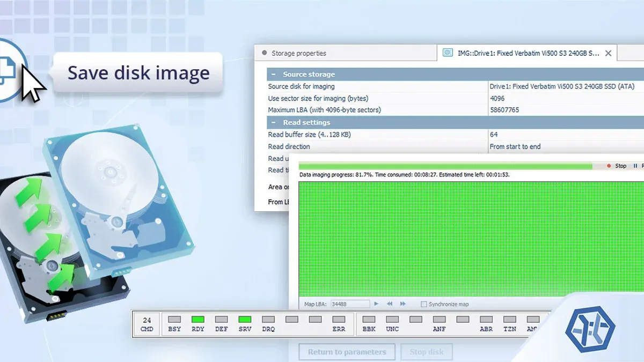Enable the Synchronize map checkbox

pos(424,304)
